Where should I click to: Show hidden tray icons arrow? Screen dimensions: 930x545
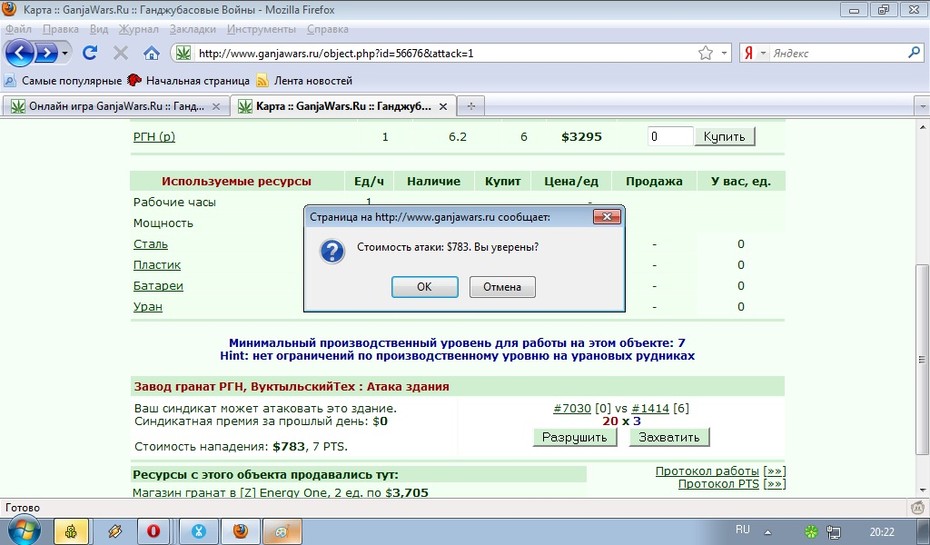[768, 532]
